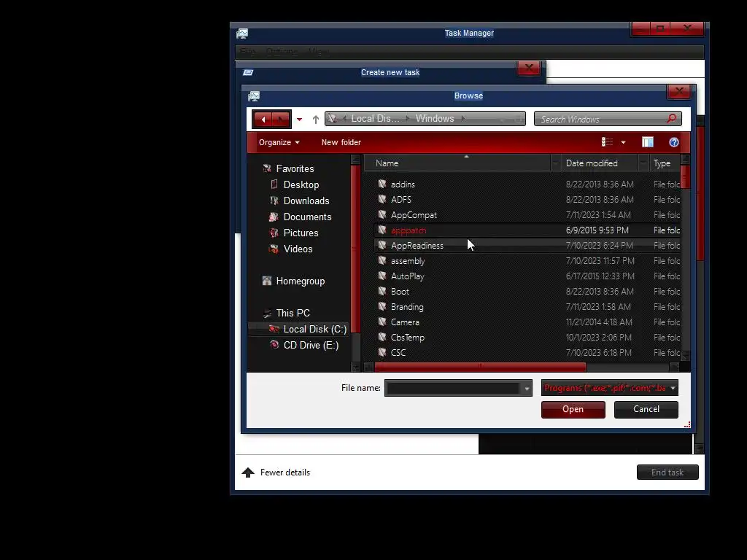Image resolution: width=747 pixels, height=560 pixels.
Task: Open Downloads in the navigation pane
Action: pos(306,201)
